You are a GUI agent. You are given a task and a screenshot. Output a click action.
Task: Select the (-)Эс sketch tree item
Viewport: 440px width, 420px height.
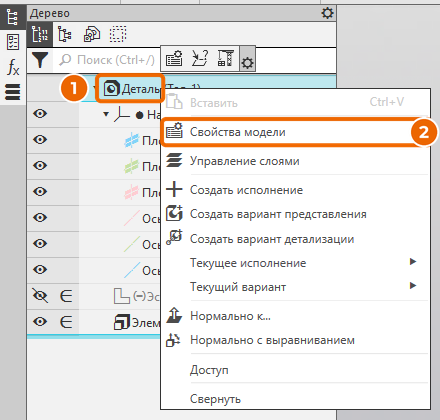[137, 296]
